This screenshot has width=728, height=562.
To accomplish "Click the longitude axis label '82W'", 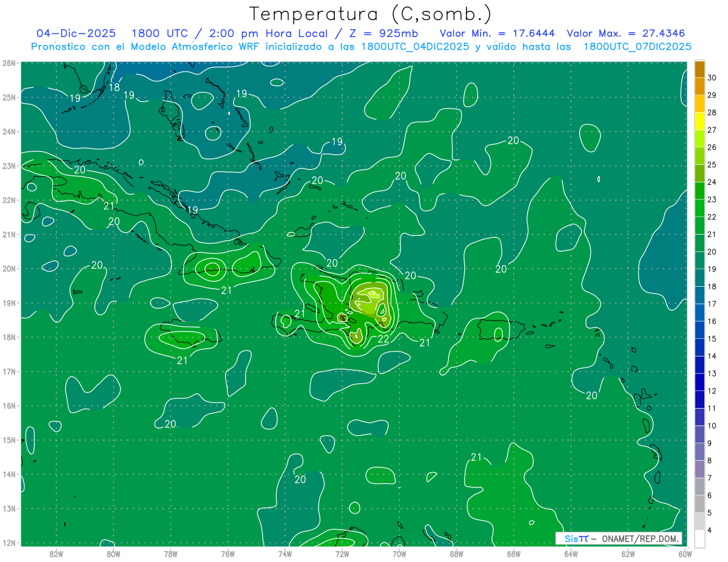I will click(x=56, y=554).
